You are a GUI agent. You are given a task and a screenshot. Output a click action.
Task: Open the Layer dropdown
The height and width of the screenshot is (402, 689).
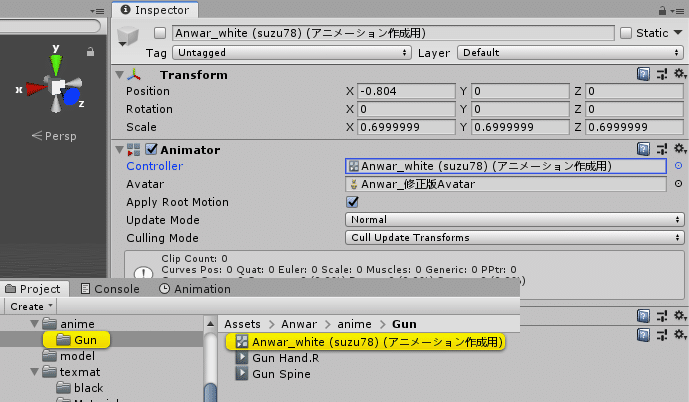(570, 53)
